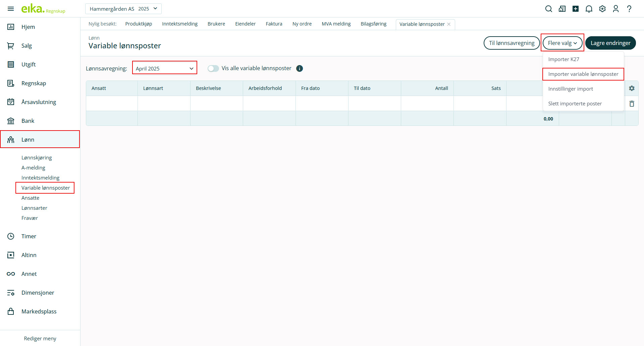Open the notifications bell icon
644x346 pixels.
coord(589,9)
